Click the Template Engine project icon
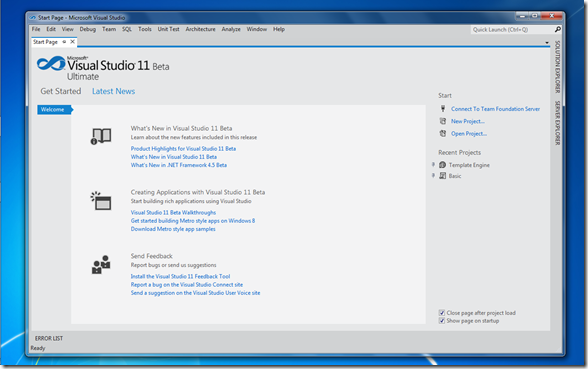 tap(442, 165)
